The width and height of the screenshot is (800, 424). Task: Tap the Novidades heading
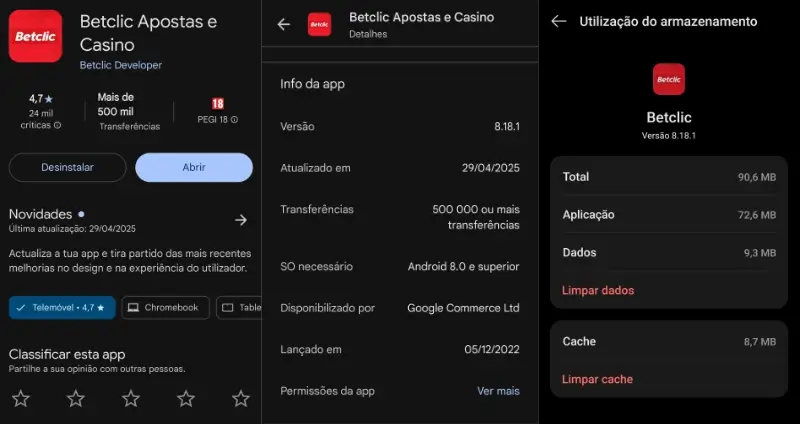point(40,214)
